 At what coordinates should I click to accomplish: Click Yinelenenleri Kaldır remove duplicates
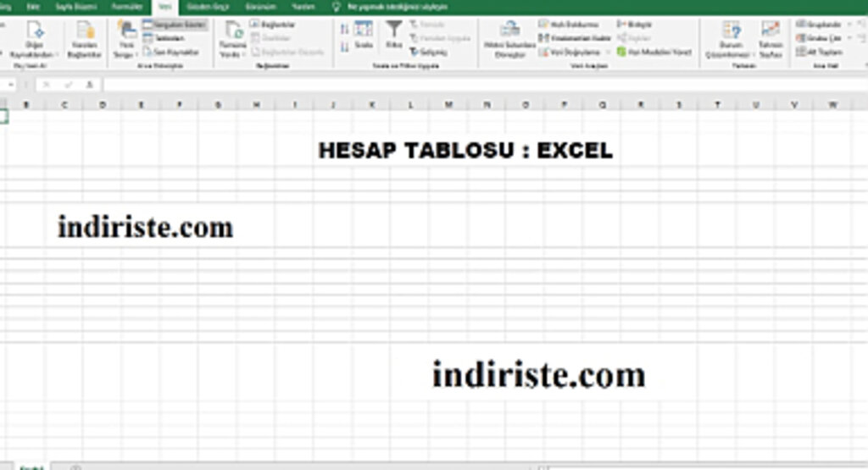575,38
